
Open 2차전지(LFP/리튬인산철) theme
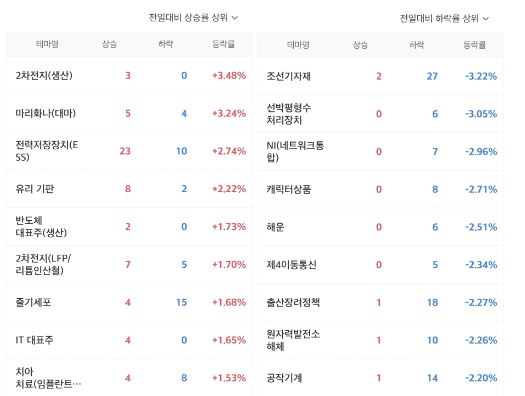coord(43,264)
